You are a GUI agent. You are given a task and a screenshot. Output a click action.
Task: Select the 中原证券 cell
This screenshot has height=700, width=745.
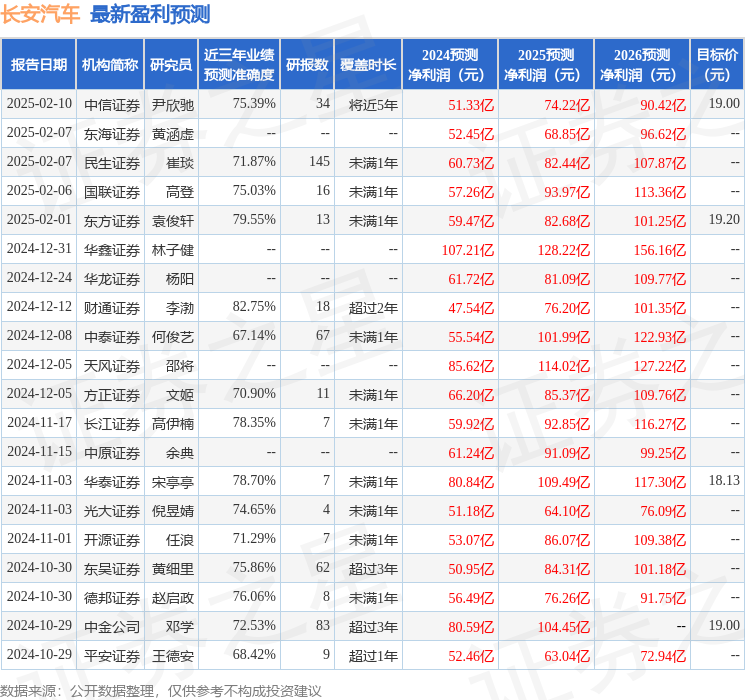point(112,453)
